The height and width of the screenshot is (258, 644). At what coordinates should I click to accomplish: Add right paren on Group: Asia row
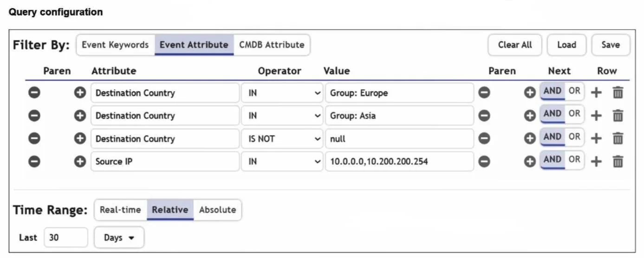tap(530, 116)
